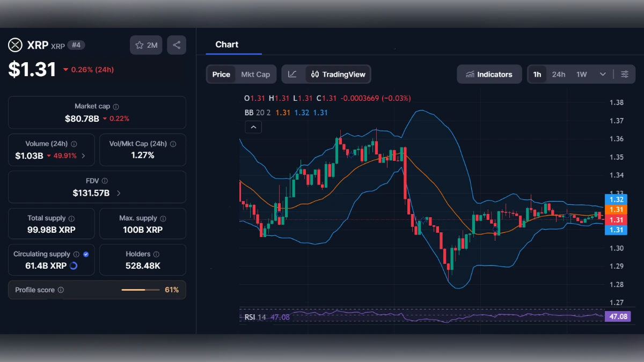Click the RSI 14 indicator label
Screen dimensions: 644x362
254,317
